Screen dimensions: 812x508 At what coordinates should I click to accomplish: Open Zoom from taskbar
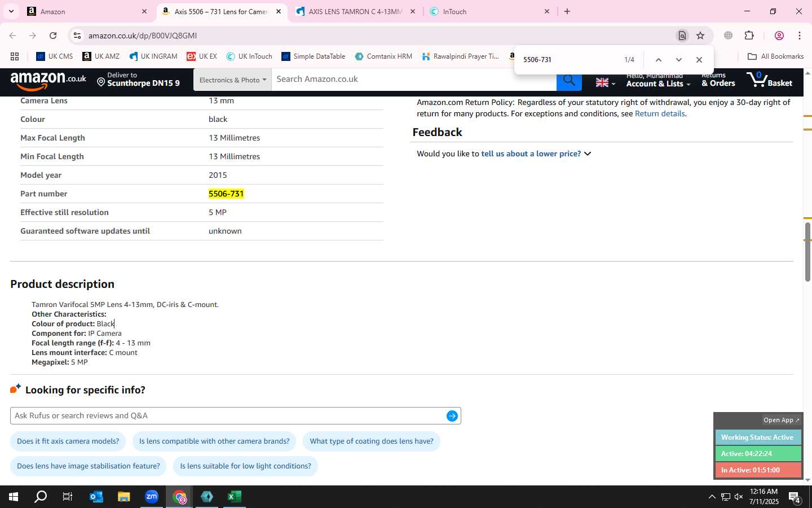click(152, 497)
